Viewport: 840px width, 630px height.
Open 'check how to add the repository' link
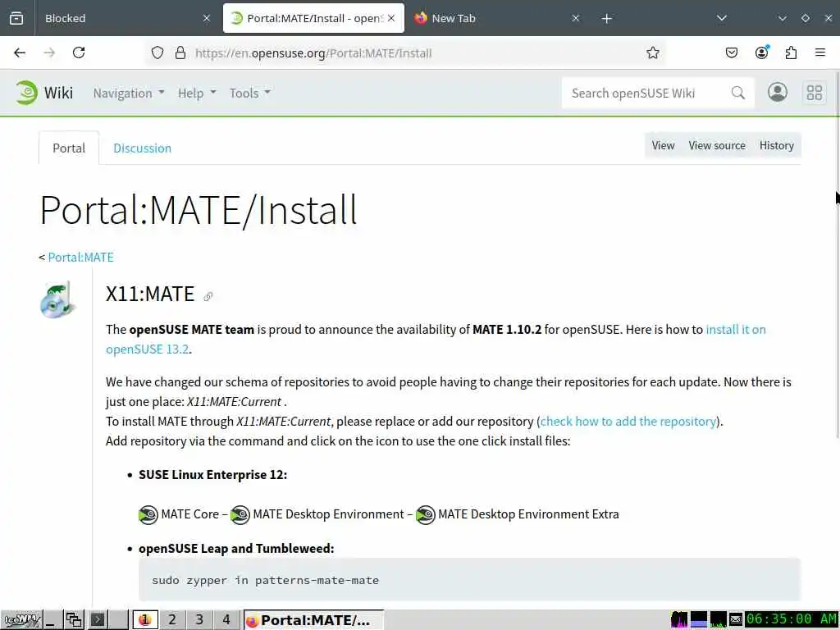pos(628,422)
